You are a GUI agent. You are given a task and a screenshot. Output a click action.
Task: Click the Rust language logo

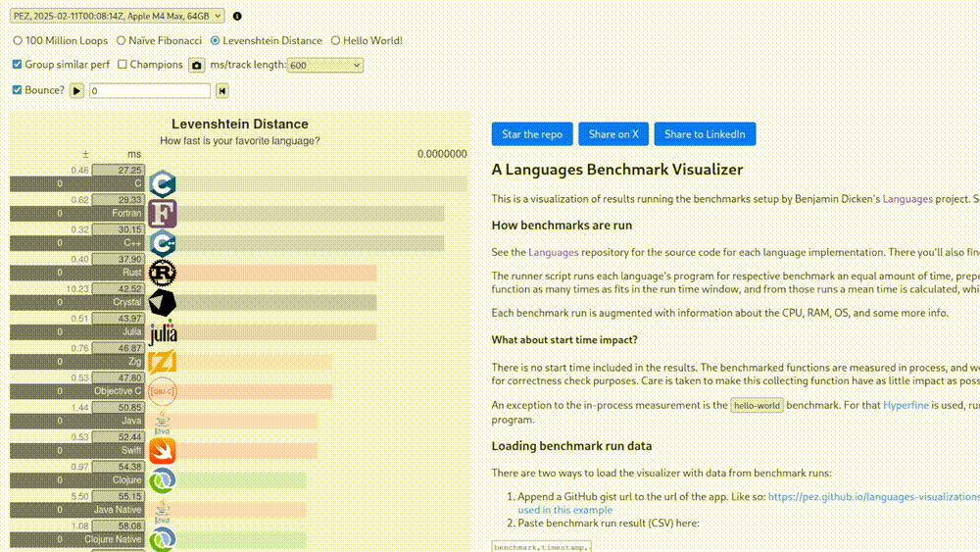(162, 273)
